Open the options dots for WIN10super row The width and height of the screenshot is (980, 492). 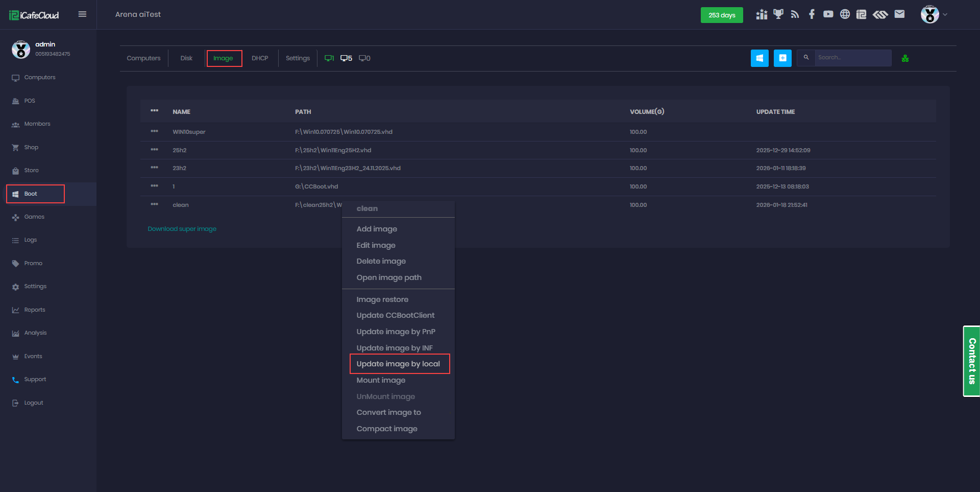(x=154, y=131)
